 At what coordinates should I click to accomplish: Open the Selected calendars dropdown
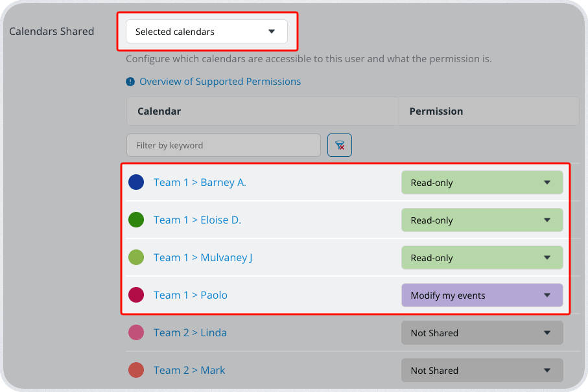206,32
